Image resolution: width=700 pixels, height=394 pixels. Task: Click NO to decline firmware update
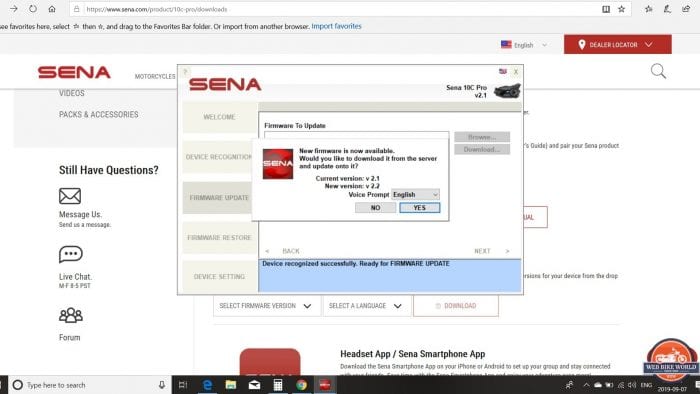[x=375, y=207]
